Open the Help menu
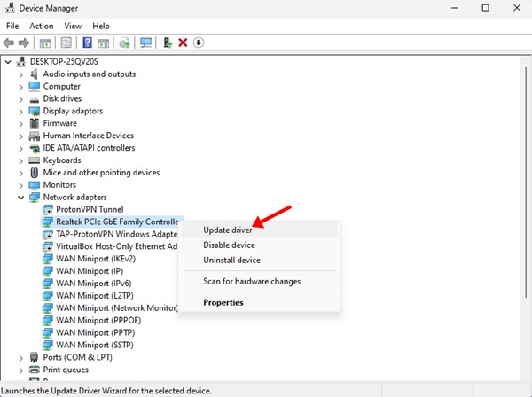Screen dimensions: 532x397 (101, 26)
